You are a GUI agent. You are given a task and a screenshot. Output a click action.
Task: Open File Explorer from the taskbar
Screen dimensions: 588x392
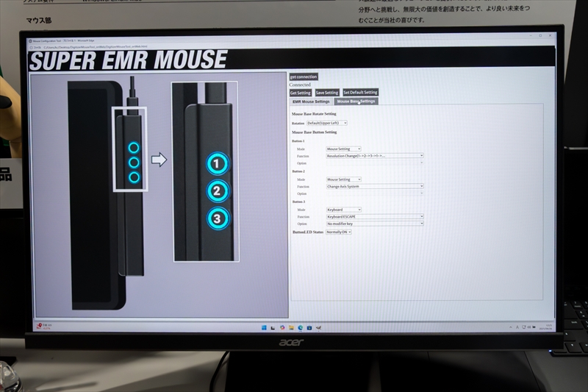coord(291,328)
